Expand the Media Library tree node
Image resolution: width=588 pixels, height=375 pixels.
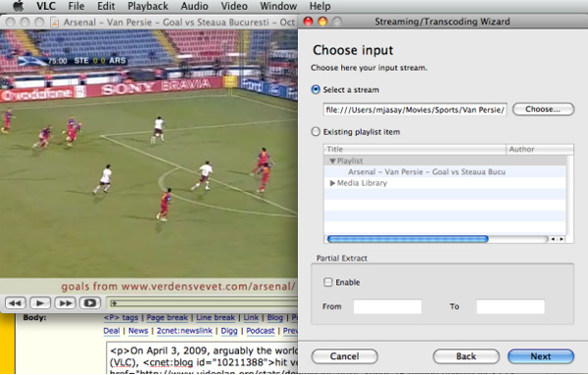(332, 183)
